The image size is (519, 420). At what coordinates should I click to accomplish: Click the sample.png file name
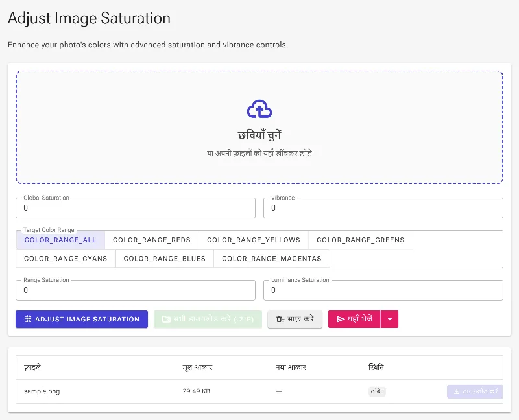coord(42,391)
